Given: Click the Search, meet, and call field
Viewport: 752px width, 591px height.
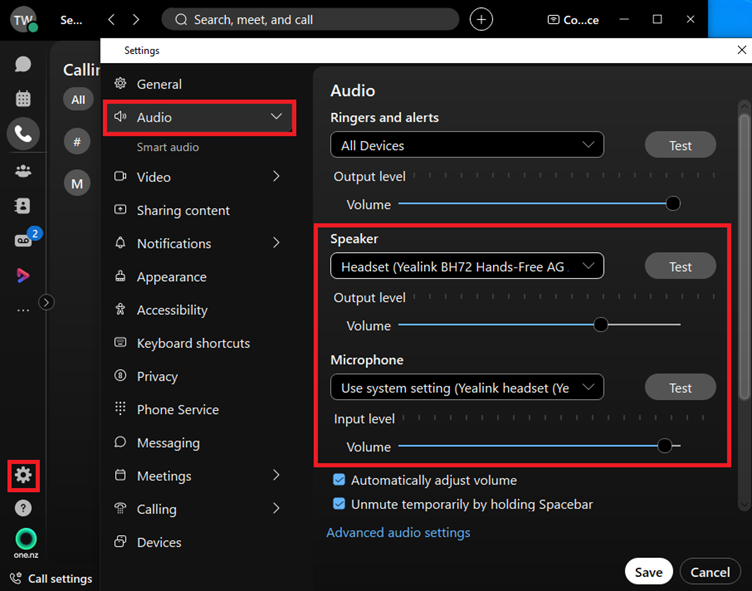Looking at the screenshot, I should (310, 20).
